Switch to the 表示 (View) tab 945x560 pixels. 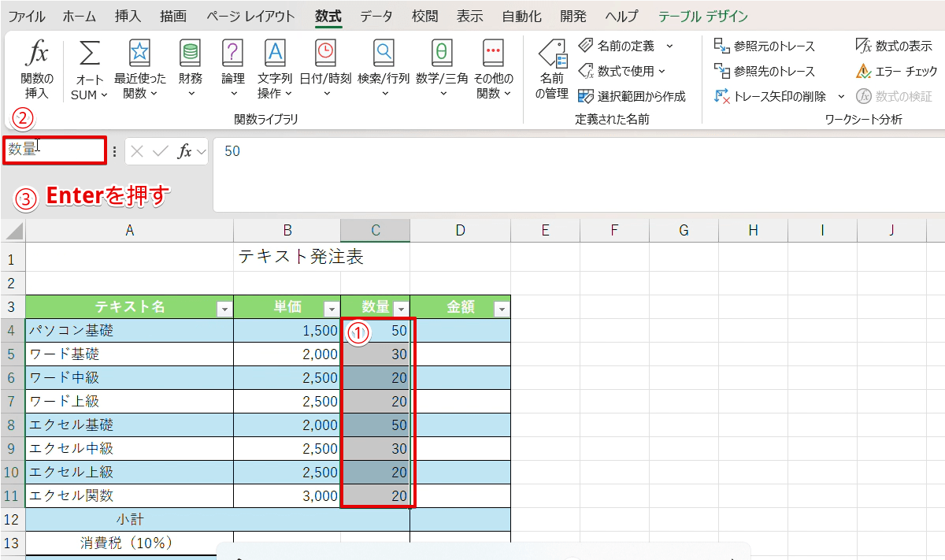pyautogui.click(x=470, y=16)
